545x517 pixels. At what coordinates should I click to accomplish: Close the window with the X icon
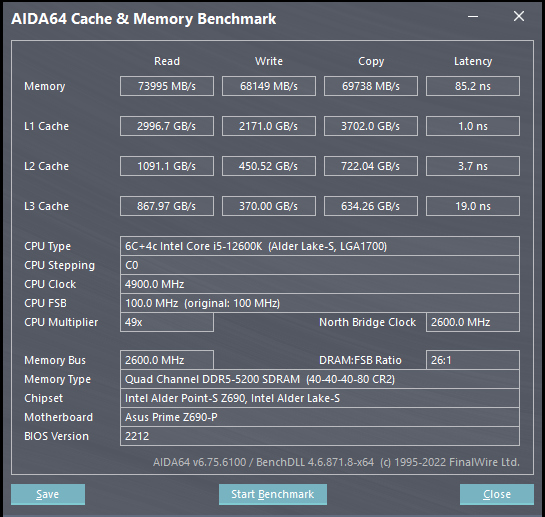click(x=519, y=16)
